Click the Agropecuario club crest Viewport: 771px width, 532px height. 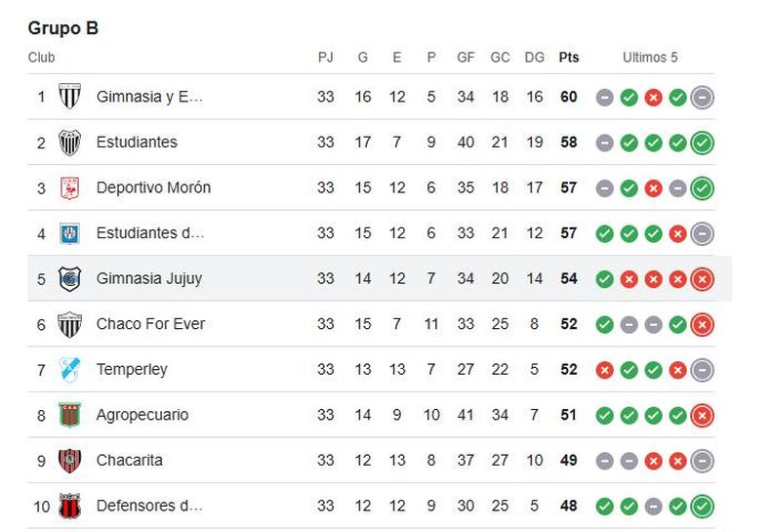coord(69,415)
